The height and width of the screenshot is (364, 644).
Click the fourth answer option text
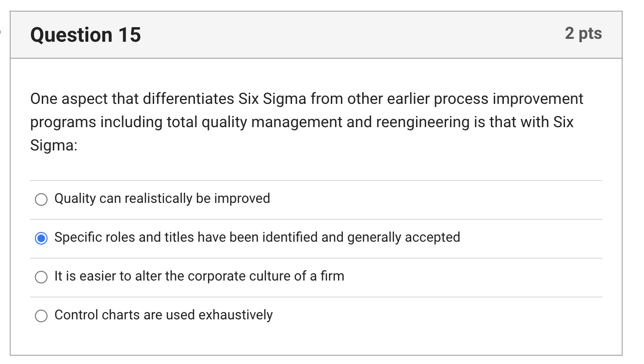163,315
